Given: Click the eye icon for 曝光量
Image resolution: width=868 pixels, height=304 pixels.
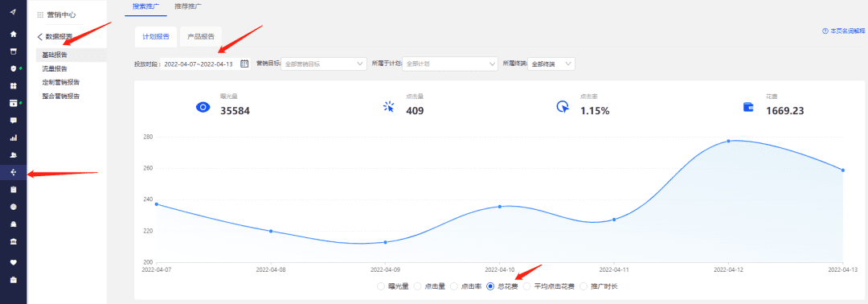Looking at the screenshot, I should tap(203, 107).
